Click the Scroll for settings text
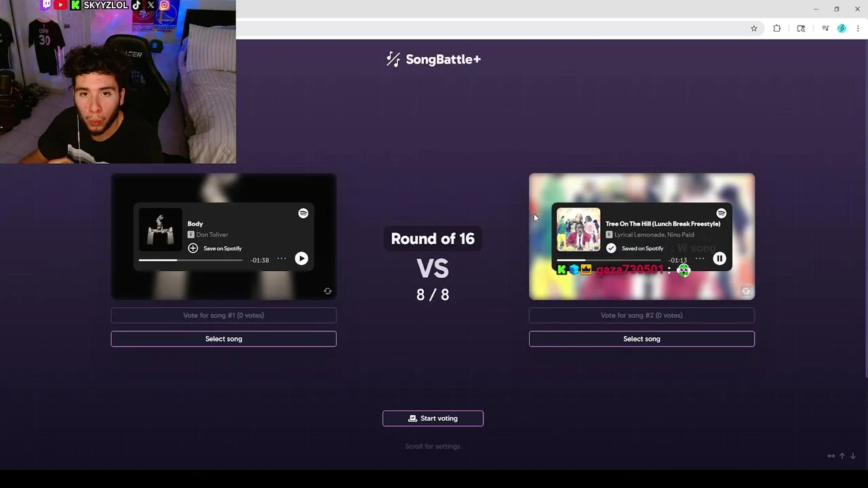Image resolution: width=868 pixels, height=488 pixels. pos(433,446)
